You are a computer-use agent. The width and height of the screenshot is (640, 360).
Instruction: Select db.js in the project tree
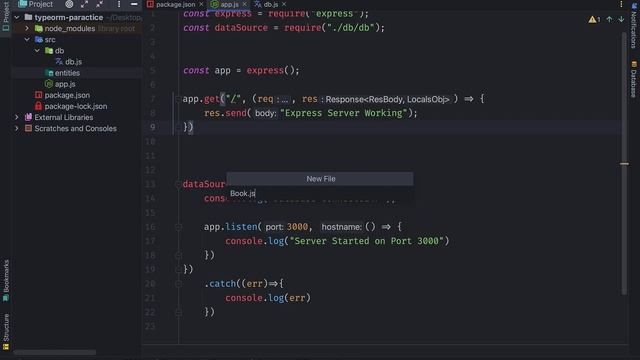click(73, 62)
